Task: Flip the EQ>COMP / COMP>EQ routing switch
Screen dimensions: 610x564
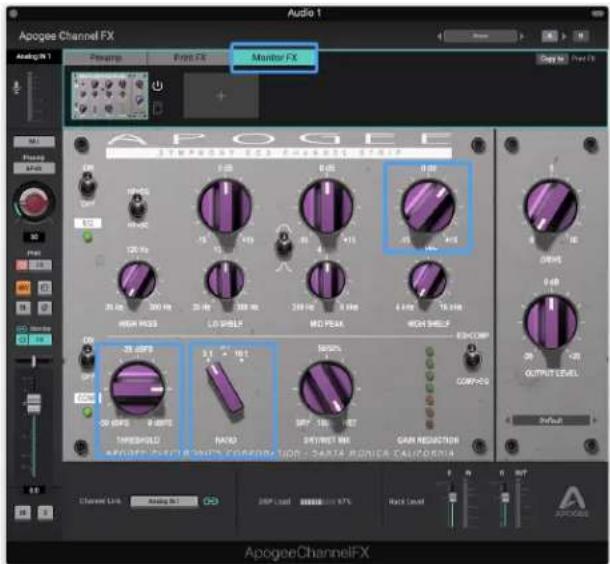Action: [x=472, y=358]
